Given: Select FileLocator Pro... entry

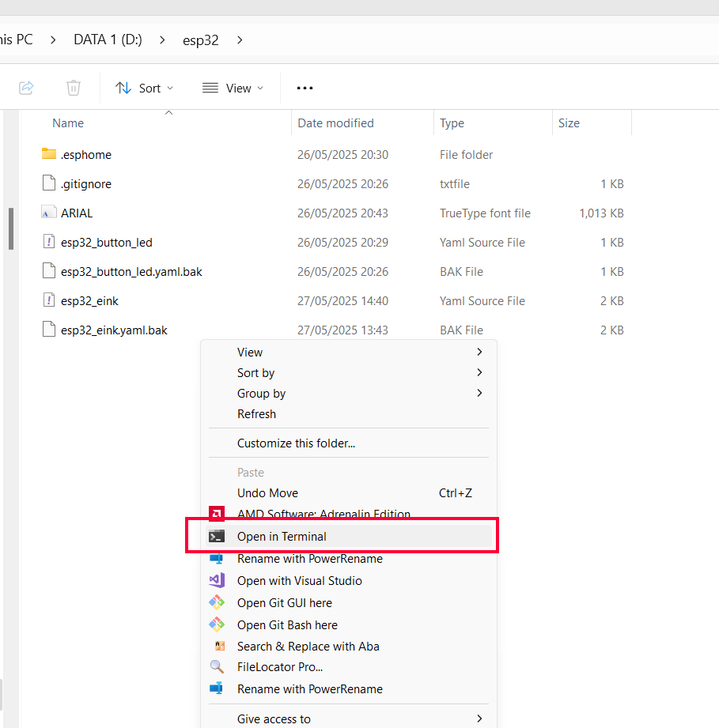Looking at the screenshot, I should [348, 666].
